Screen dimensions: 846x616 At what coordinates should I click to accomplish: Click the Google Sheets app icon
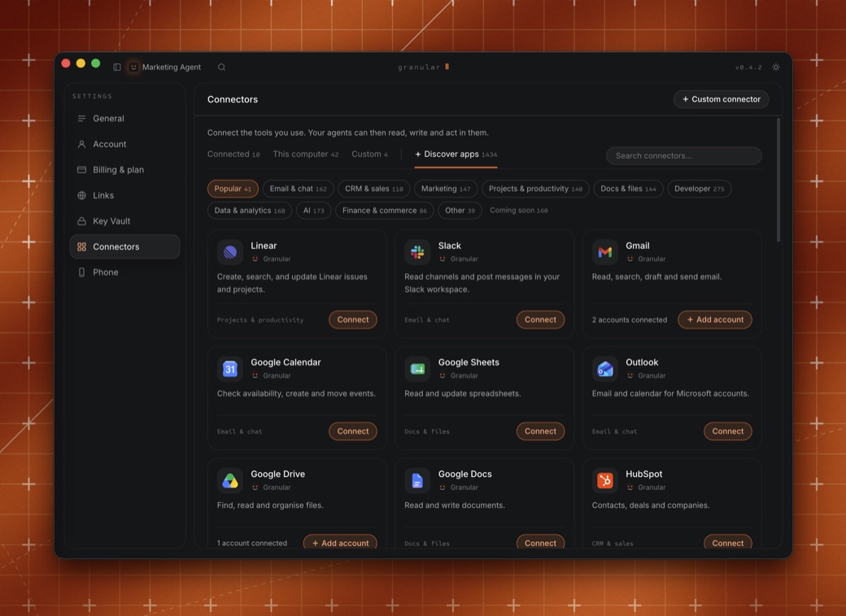coord(417,369)
